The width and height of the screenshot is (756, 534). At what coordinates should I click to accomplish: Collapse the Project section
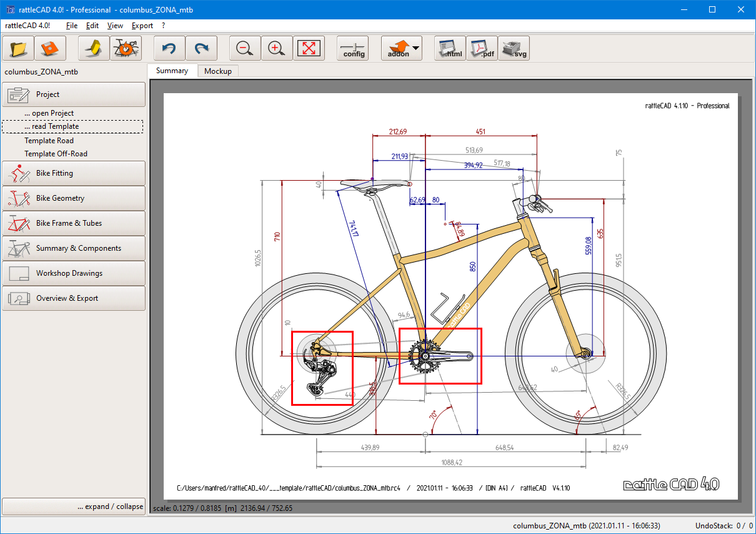(74, 94)
